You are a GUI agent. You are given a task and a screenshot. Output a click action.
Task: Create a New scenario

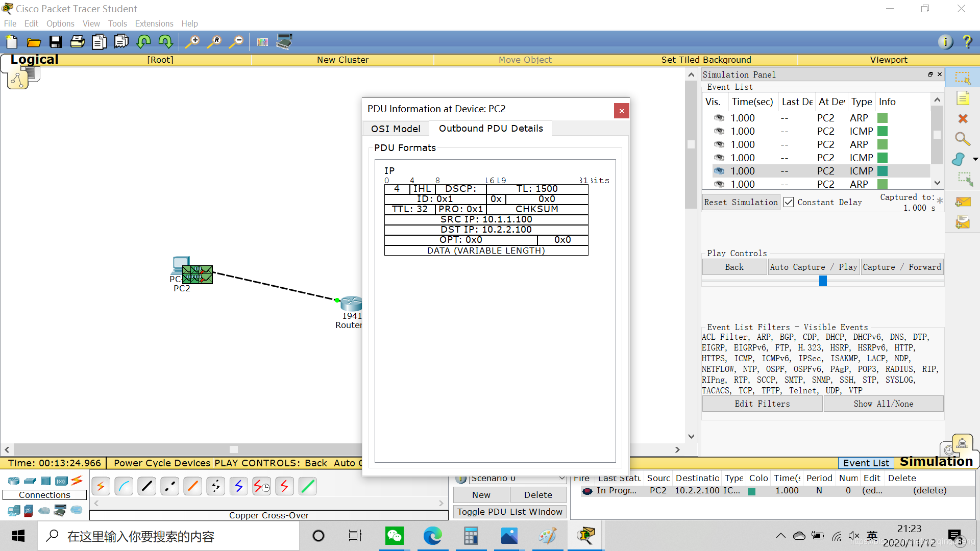[481, 495]
